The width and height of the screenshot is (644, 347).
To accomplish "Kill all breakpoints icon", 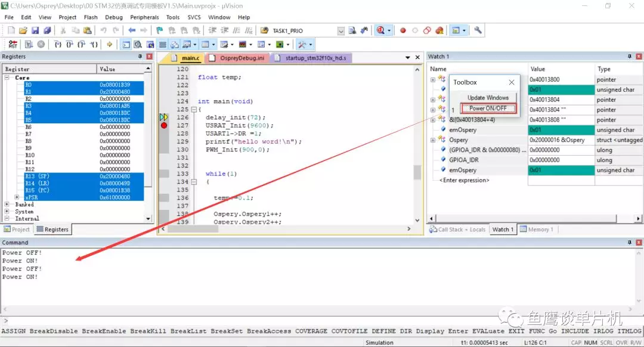I will 439,30.
